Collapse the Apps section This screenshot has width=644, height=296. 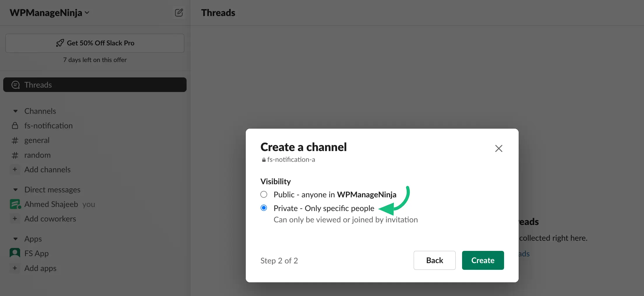point(15,239)
